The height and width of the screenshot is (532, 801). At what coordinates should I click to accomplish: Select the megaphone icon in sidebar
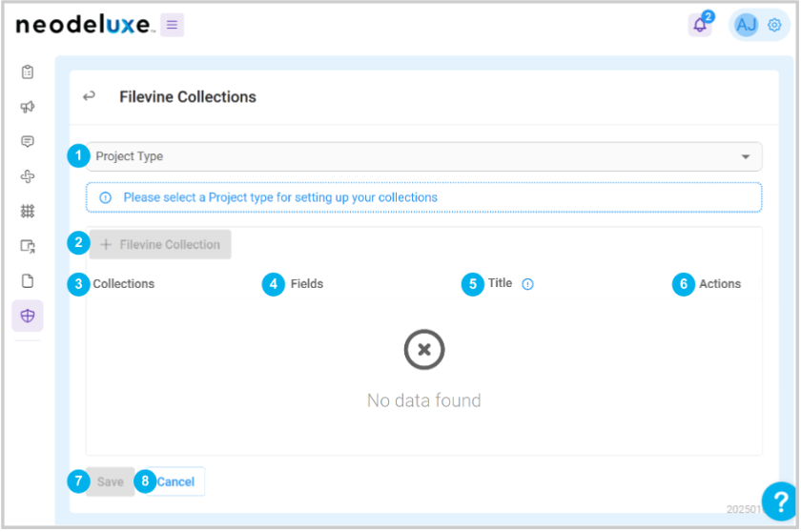tap(28, 107)
